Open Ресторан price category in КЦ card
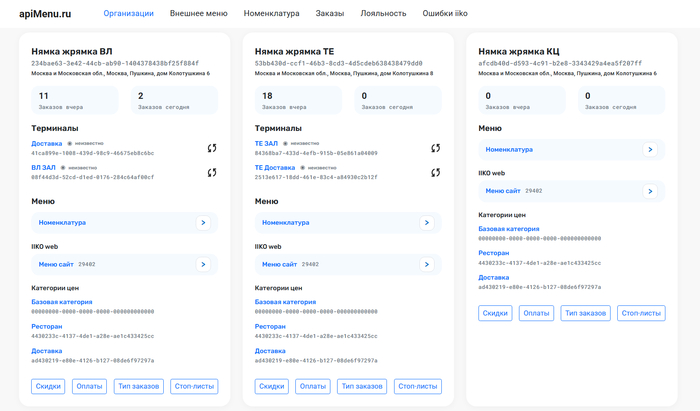This screenshot has width=700, height=411. (x=494, y=253)
